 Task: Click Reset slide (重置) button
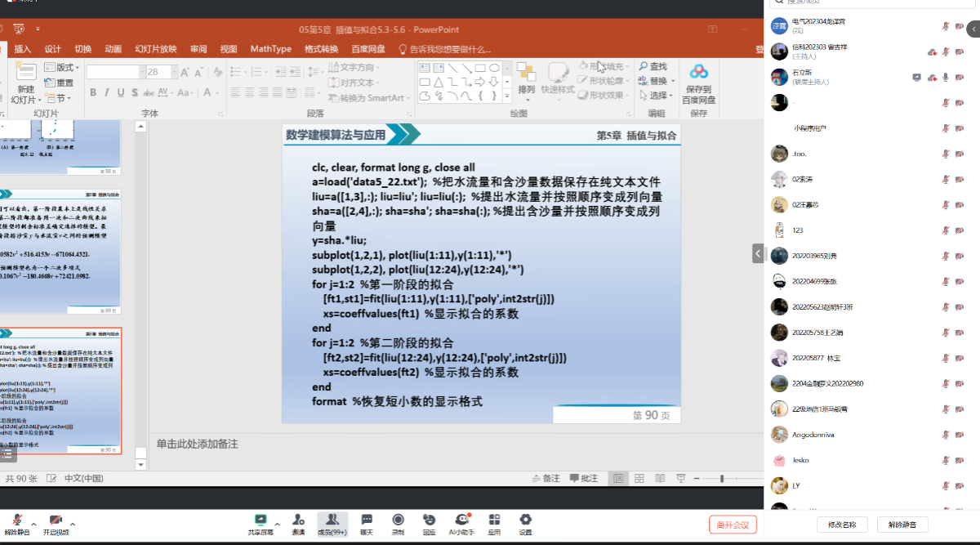tap(60, 83)
